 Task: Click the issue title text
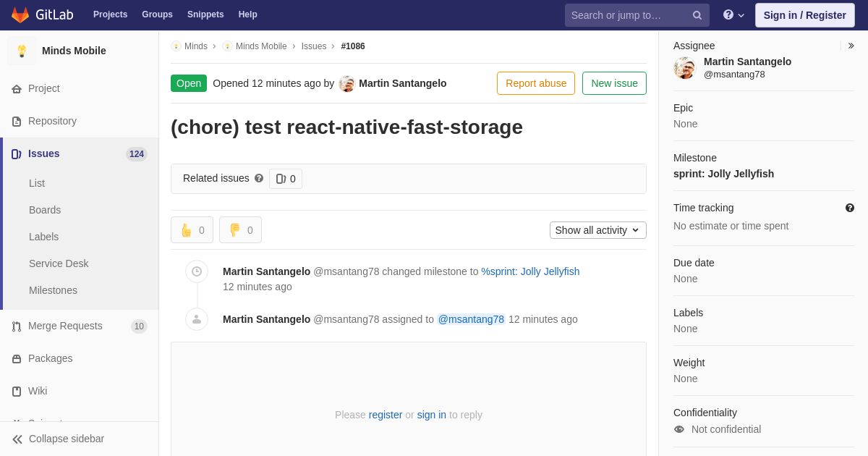point(346,127)
